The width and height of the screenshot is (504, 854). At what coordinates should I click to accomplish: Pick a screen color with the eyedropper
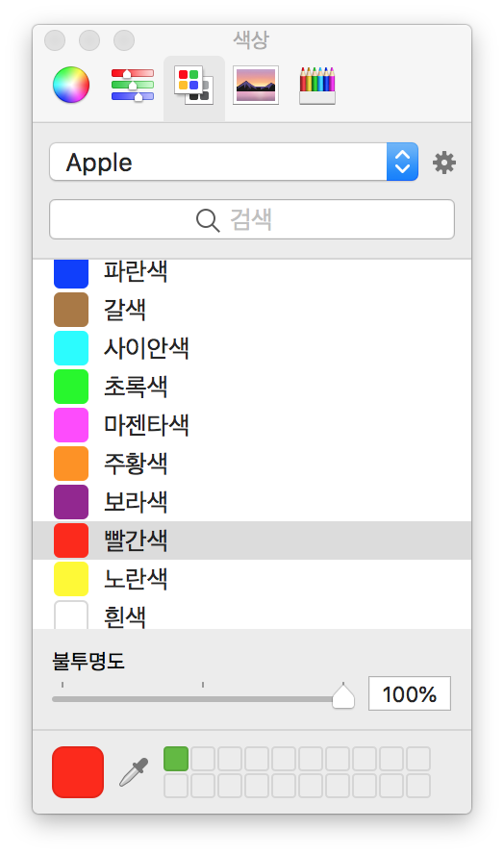coord(134,771)
